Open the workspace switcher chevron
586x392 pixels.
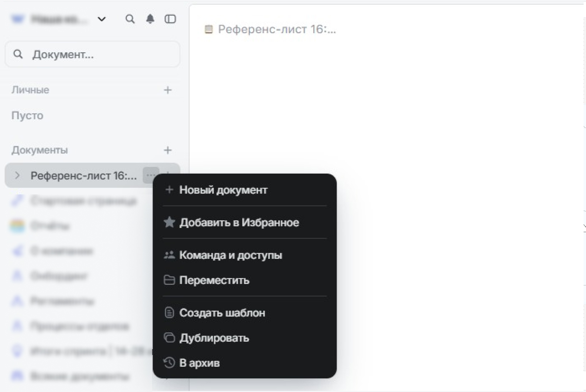102,19
